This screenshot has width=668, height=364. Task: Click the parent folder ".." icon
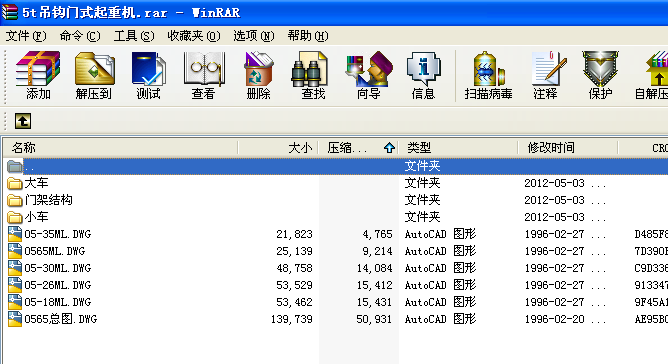tap(14, 166)
